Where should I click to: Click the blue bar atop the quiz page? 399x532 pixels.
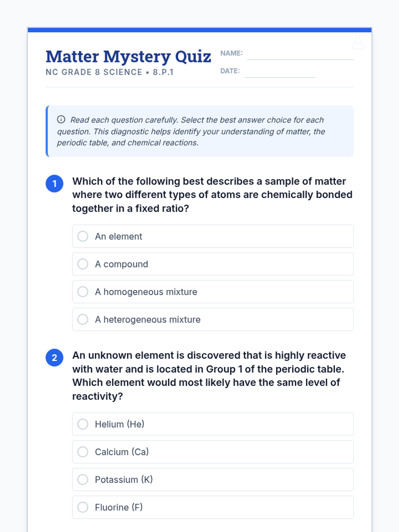199,30
